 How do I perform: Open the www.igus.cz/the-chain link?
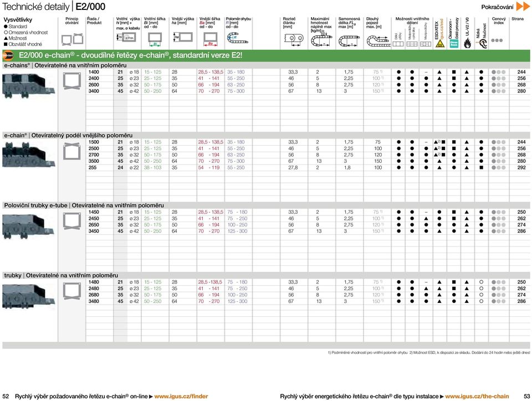(x=477, y=396)
